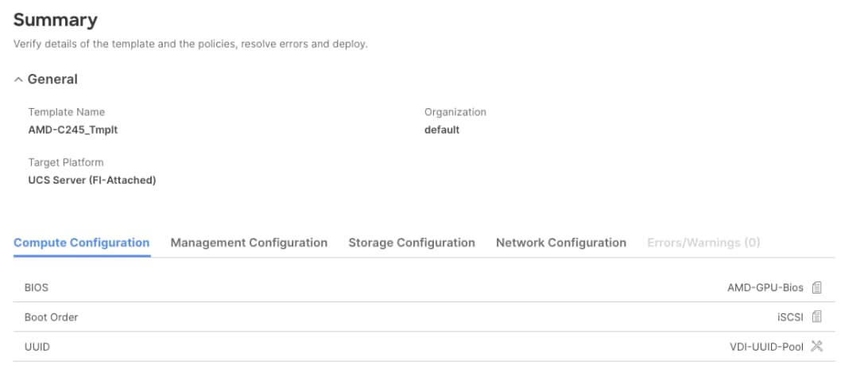Collapse the General section chevron
The width and height of the screenshot is (868, 369).
[18, 80]
